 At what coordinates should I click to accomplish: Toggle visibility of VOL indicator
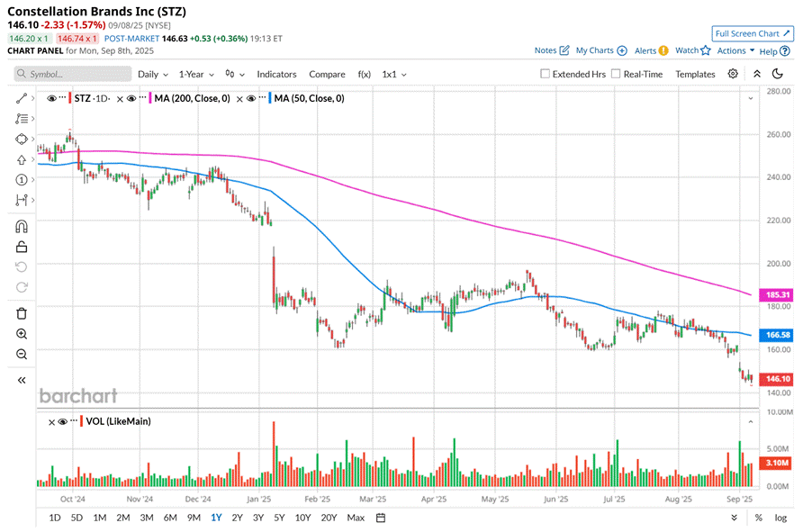63,421
